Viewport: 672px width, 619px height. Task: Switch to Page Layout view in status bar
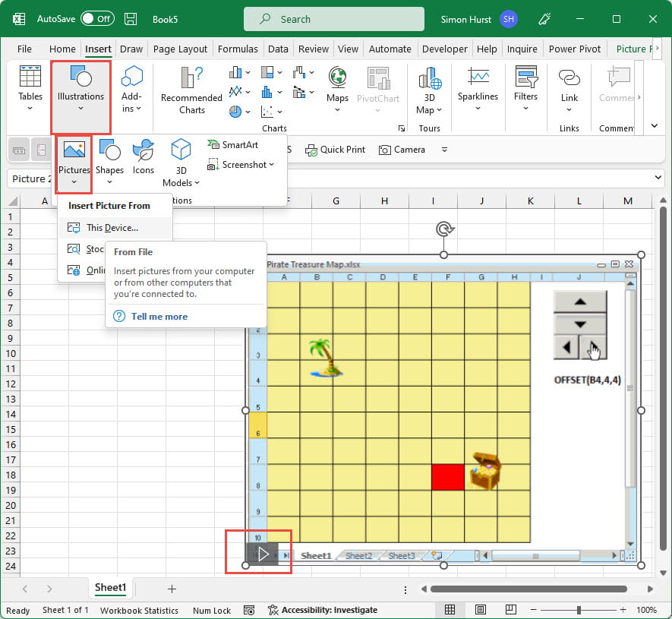[480, 610]
